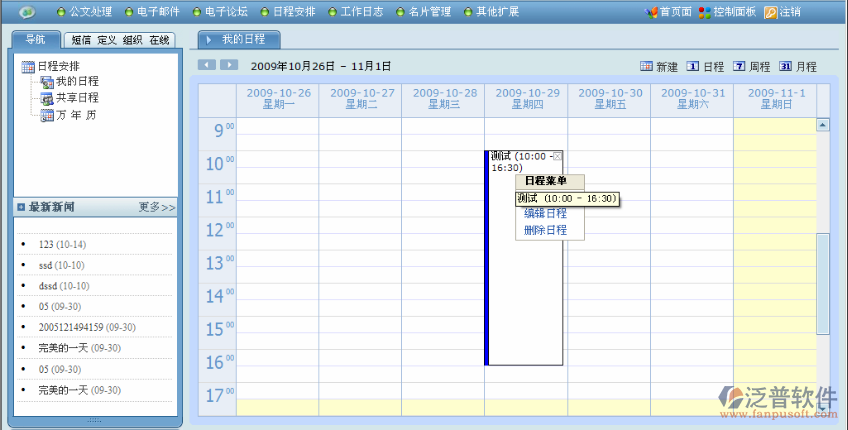Click the calendar vertical scrollbar thumb
848x430 pixels.
pos(823,283)
